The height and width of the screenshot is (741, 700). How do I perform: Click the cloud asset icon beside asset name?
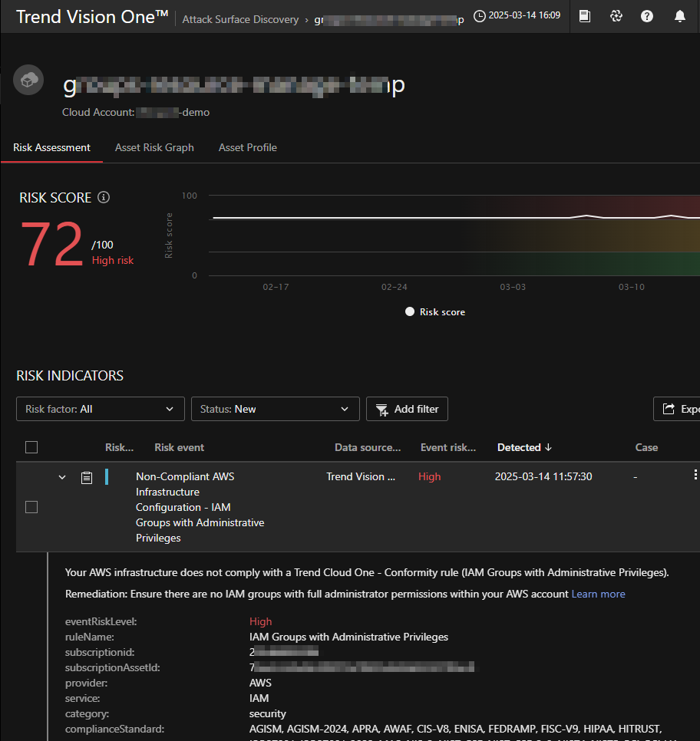click(x=28, y=81)
